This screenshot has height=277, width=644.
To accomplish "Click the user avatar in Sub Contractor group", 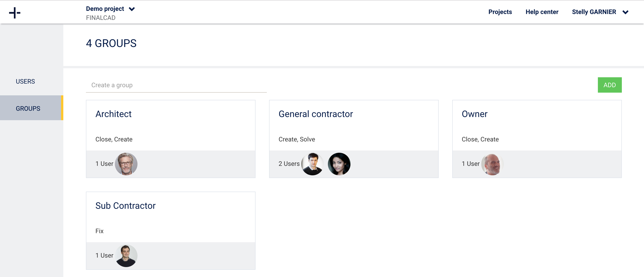I will pyautogui.click(x=127, y=254).
